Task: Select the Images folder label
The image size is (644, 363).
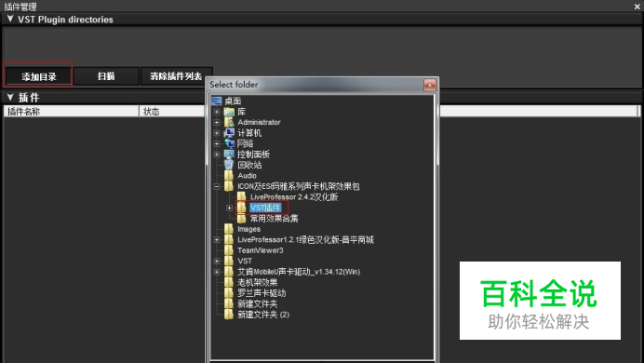Action: coord(248,229)
